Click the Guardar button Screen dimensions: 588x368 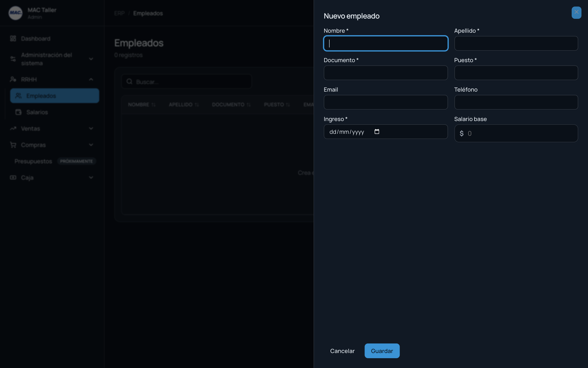tap(382, 351)
